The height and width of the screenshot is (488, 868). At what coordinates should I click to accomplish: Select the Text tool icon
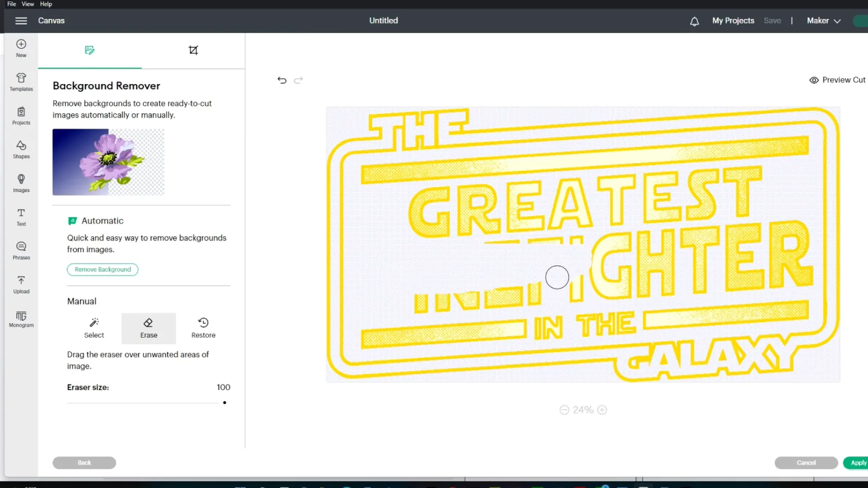pyautogui.click(x=21, y=217)
